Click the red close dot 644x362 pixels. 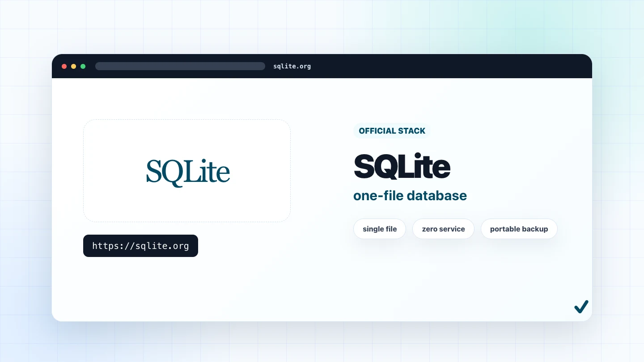64,66
